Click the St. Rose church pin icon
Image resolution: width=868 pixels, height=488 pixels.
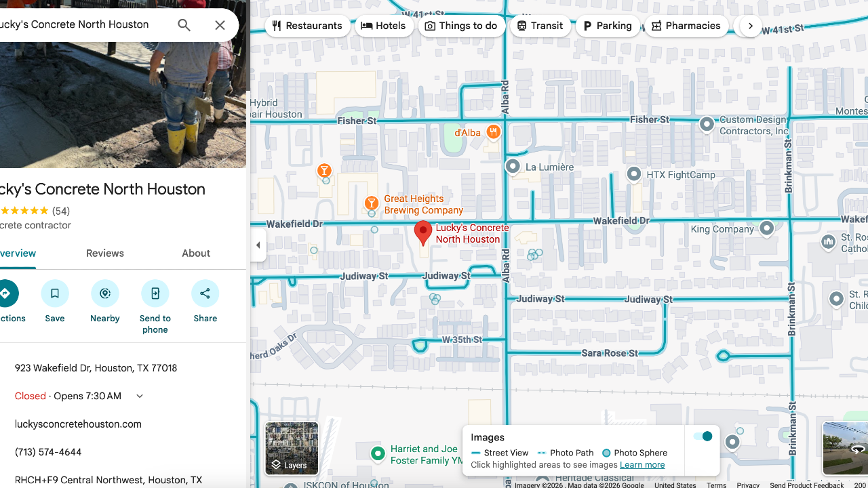coord(828,242)
